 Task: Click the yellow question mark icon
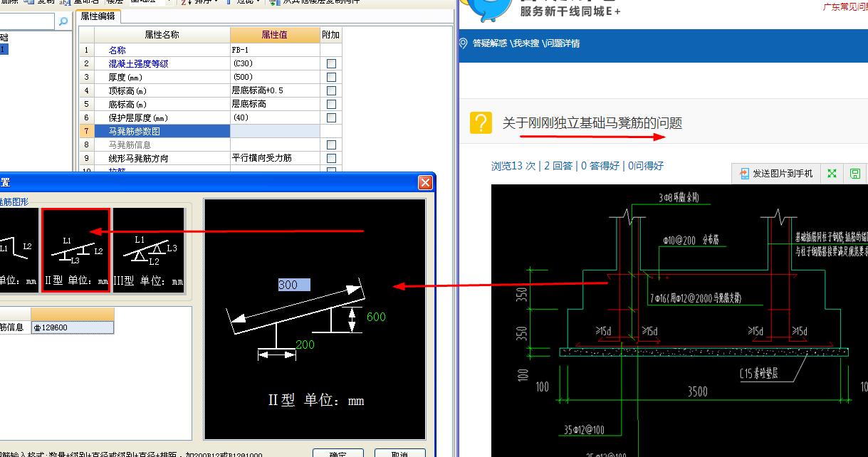coord(481,123)
